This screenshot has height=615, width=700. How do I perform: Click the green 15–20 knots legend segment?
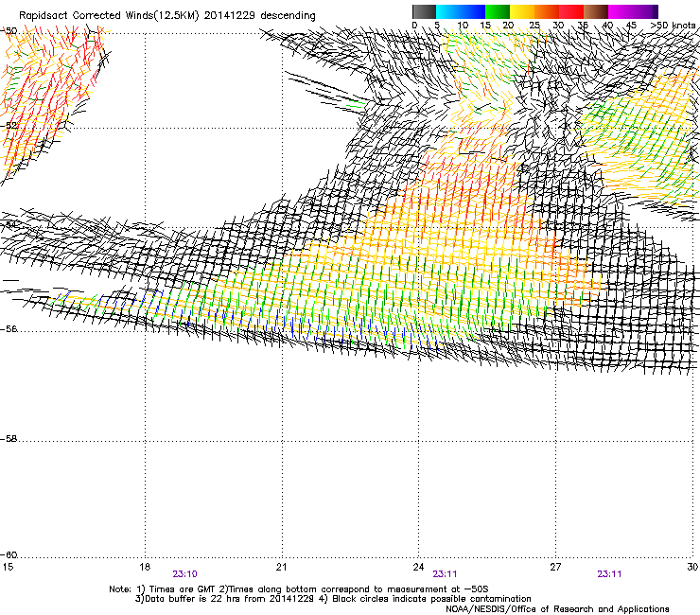(x=498, y=11)
